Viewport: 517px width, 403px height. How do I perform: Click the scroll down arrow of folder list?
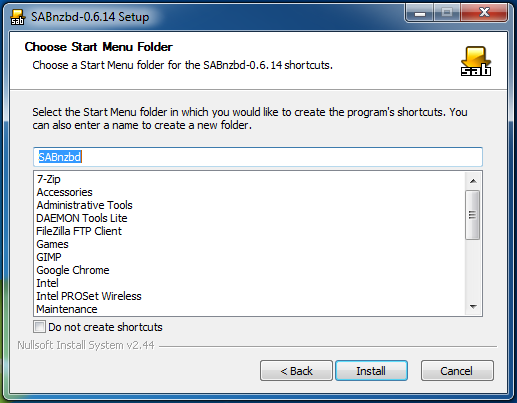tap(473, 306)
